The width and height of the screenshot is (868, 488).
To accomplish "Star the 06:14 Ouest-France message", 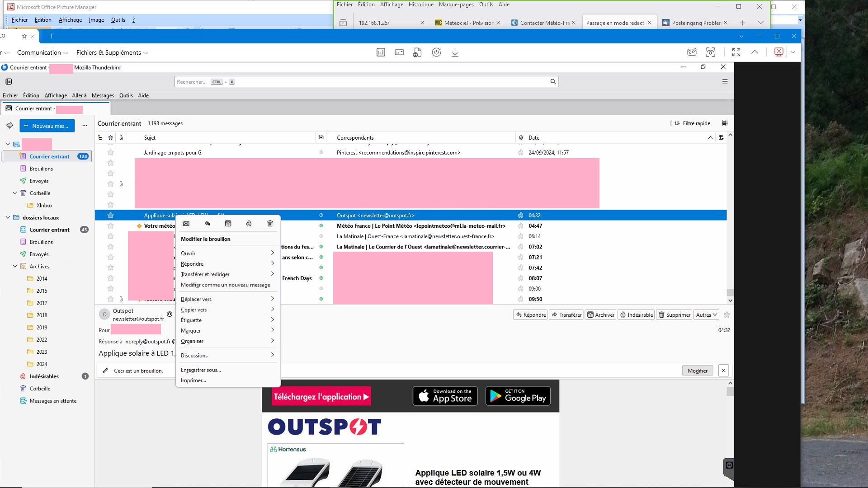I will click(110, 236).
